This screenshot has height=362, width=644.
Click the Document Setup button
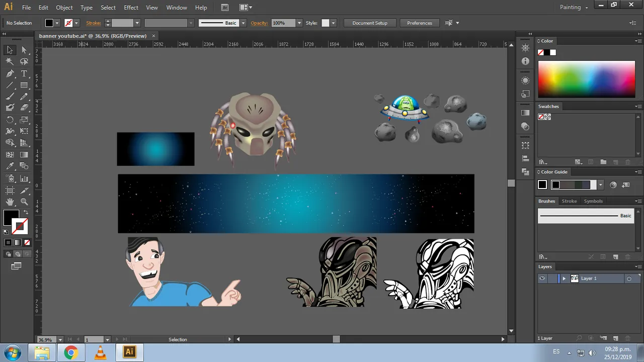pos(370,23)
